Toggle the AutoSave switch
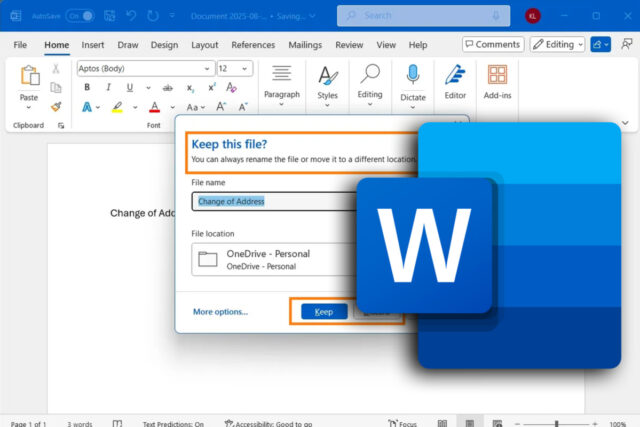The image size is (640, 427). [80, 16]
